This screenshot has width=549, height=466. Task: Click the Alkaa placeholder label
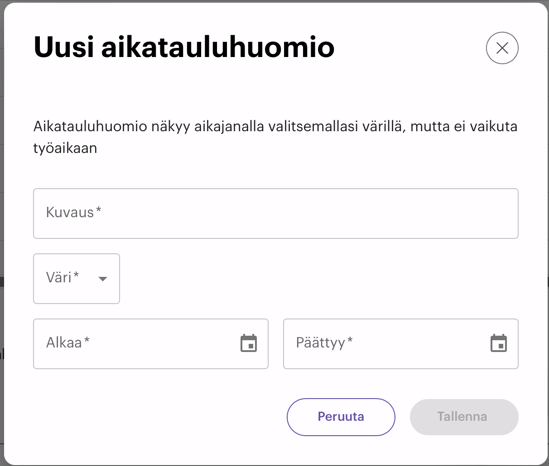68,342
